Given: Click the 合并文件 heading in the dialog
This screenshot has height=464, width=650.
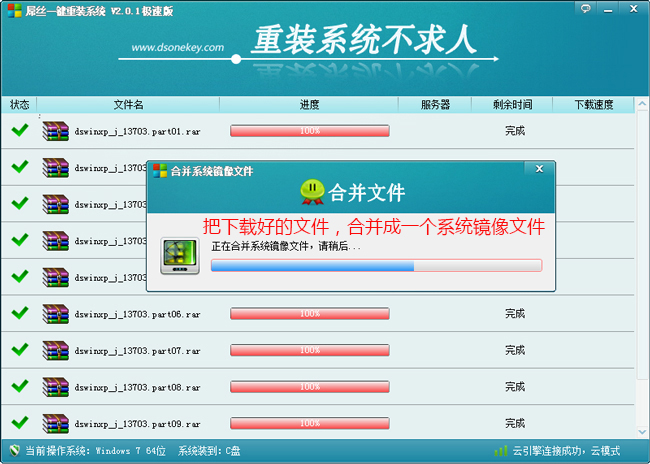Looking at the screenshot, I should 366,193.
